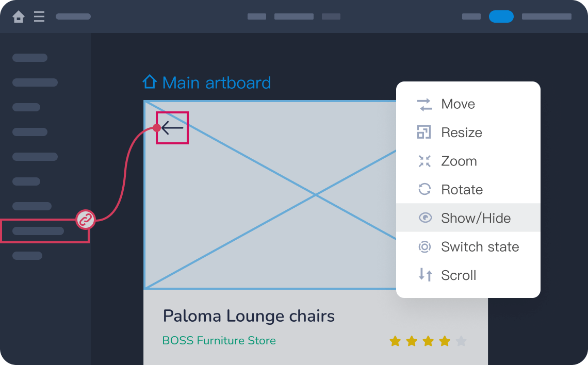Click the Resize icon in the menu
Viewport: 588px width, 365px height.
[424, 132]
